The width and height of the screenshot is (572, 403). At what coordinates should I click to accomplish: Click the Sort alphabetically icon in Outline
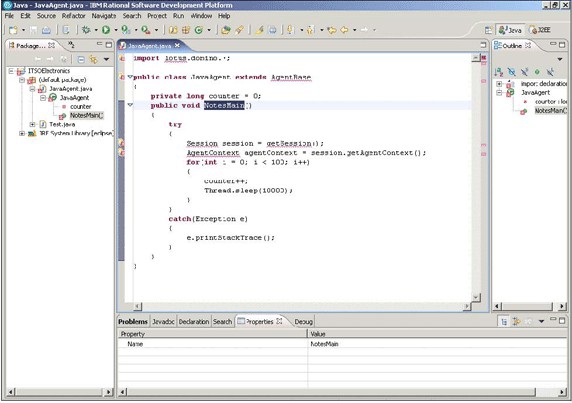coord(499,72)
